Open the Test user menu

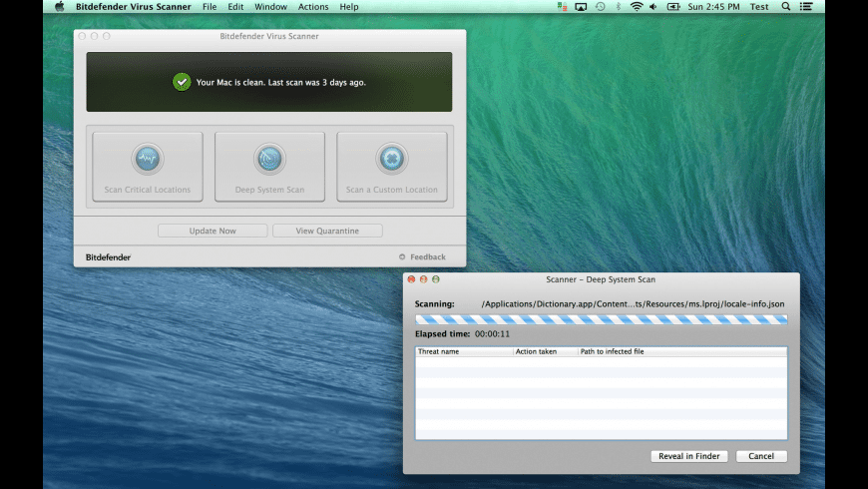(759, 7)
